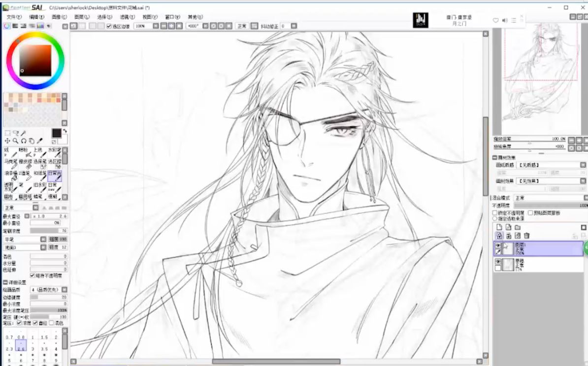The image size is (588, 366).
Task: Pick brush size preset 0.8
Action: click(x=21, y=335)
